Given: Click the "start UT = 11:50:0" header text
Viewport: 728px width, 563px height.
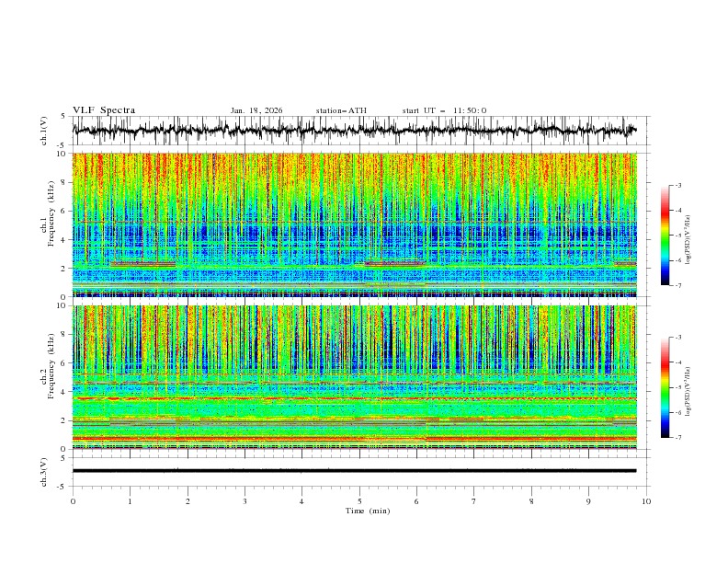Looking at the screenshot, I should pyautogui.click(x=444, y=110).
